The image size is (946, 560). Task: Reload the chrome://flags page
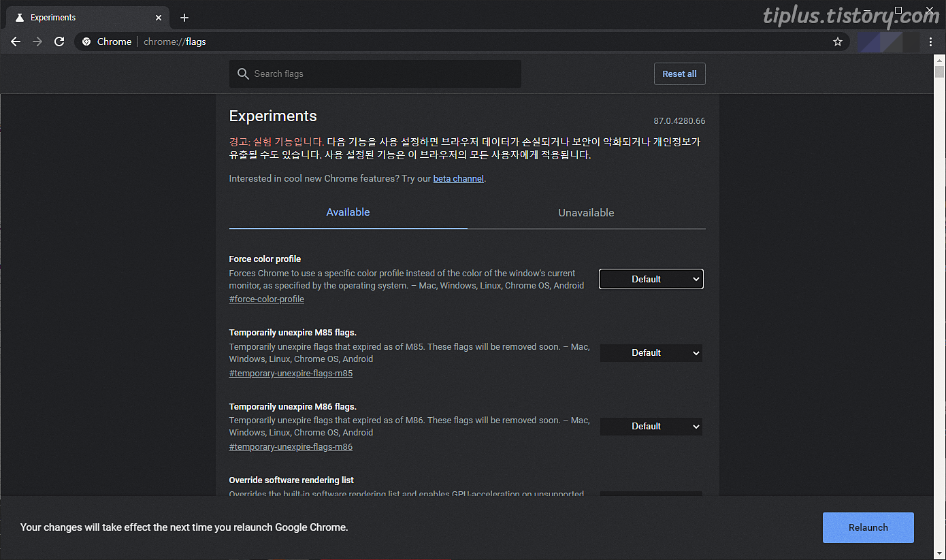pyautogui.click(x=59, y=42)
